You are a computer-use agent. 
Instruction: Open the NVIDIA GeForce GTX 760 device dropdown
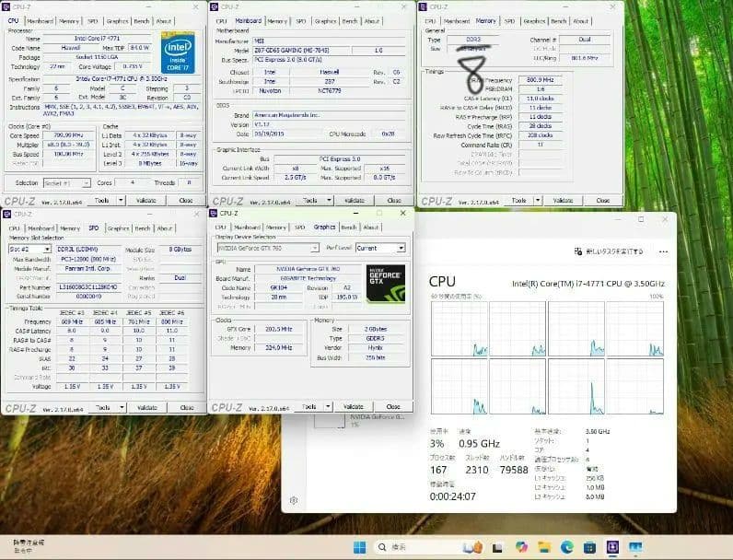click(x=268, y=248)
